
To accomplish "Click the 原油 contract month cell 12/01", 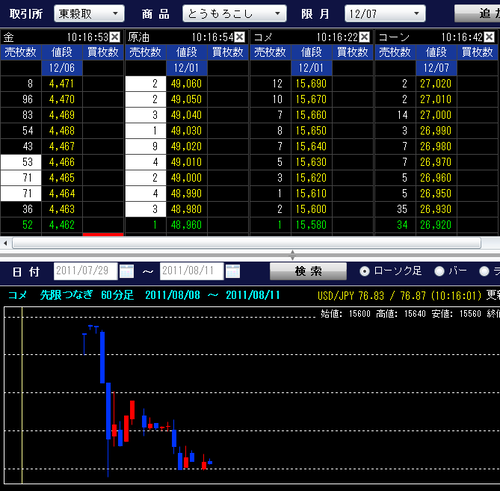I will [x=186, y=68].
